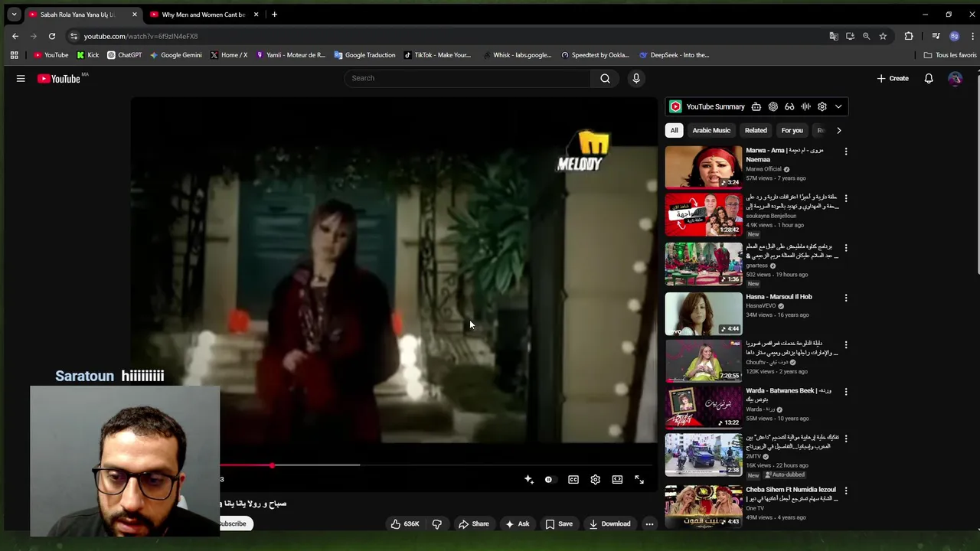The image size is (980, 551).
Task: Open the notifications bell
Action: [929, 78]
